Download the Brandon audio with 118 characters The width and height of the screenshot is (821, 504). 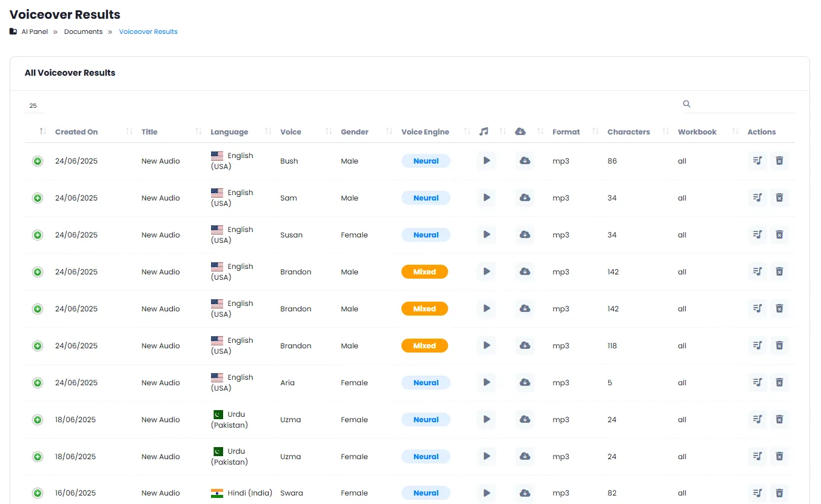pyautogui.click(x=525, y=346)
